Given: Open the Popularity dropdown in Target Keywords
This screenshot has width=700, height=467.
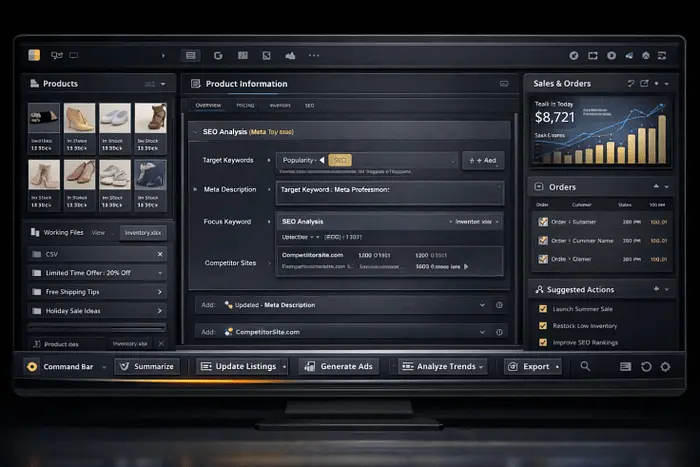Looking at the screenshot, I should [x=300, y=160].
